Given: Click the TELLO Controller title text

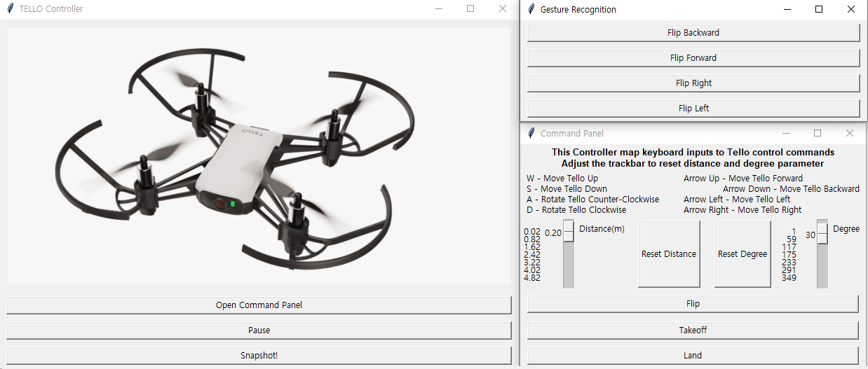Looking at the screenshot, I should pyautogui.click(x=51, y=10).
